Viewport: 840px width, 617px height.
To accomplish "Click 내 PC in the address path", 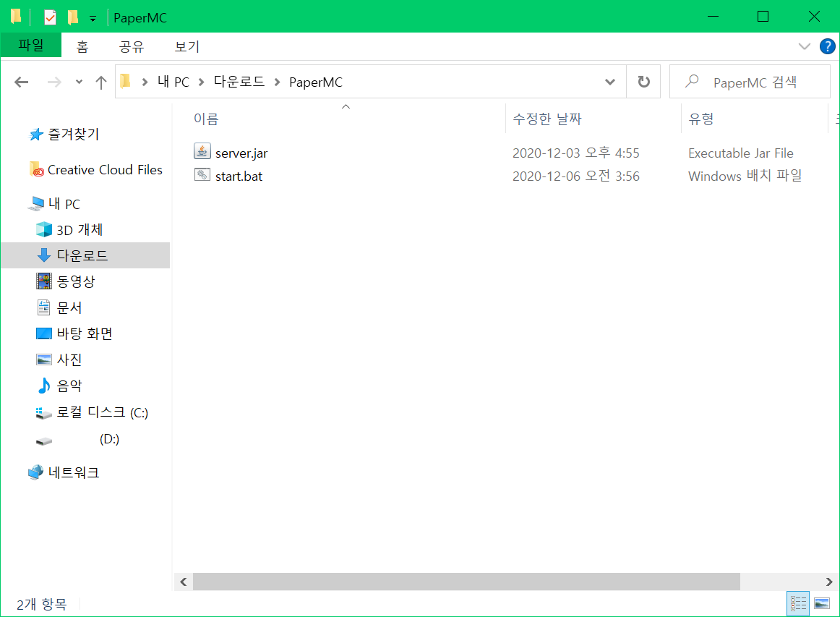I will click(x=173, y=82).
